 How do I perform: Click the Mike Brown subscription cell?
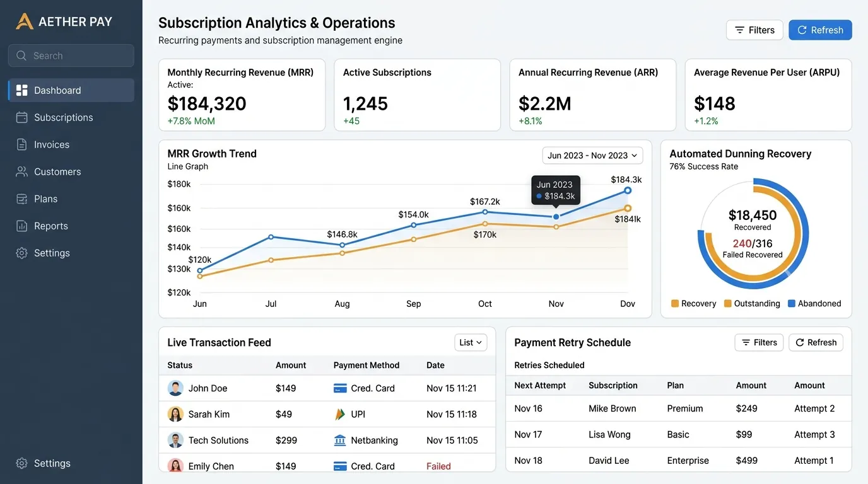click(612, 408)
